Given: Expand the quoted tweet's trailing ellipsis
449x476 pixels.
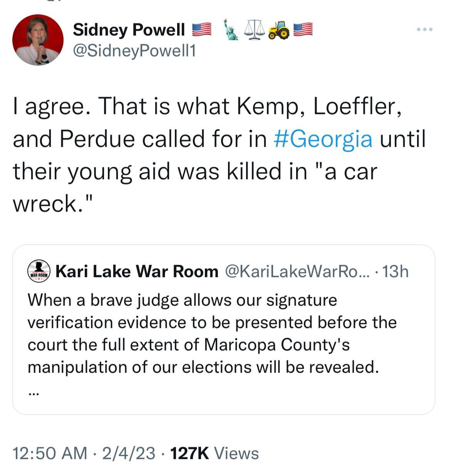Looking at the screenshot, I should (33, 394).
